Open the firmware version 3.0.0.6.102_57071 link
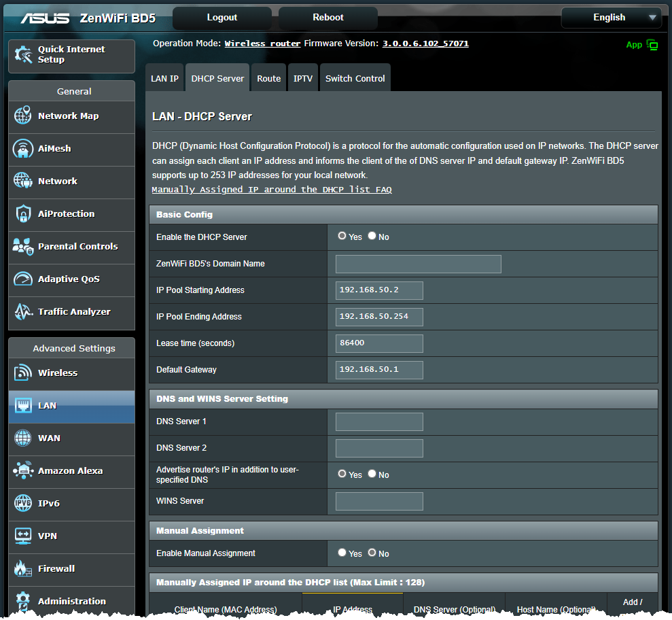The height and width of the screenshot is (620, 672). [x=425, y=44]
